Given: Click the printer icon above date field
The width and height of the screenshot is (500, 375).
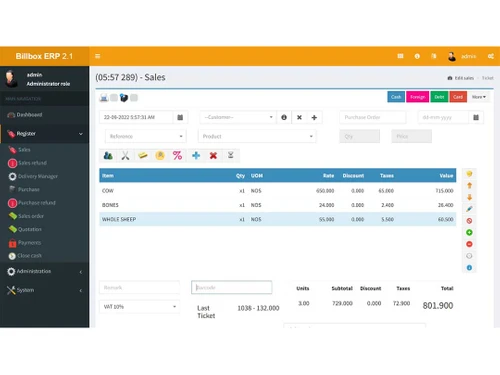Looking at the screenshot, I should [x=104, y=98].
